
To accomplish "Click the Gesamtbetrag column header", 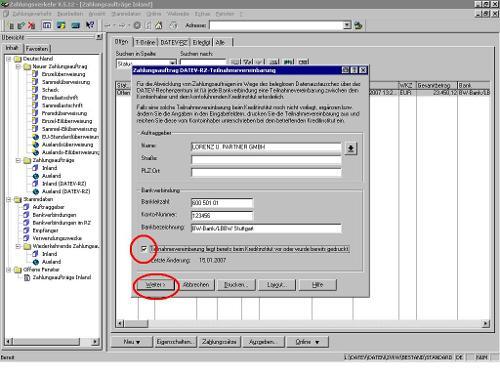I will (x=436, y=85).
